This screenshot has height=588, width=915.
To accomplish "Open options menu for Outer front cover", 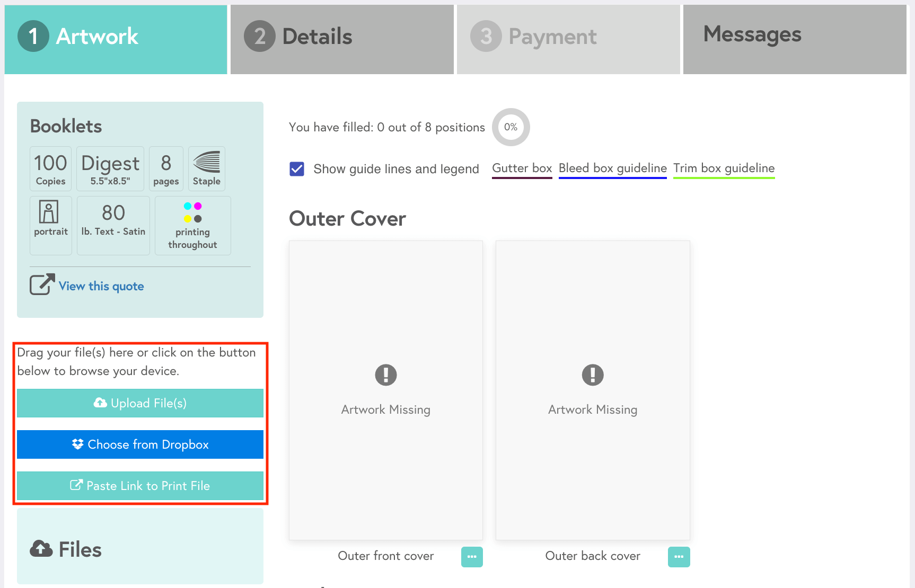I will click(471, 557).
